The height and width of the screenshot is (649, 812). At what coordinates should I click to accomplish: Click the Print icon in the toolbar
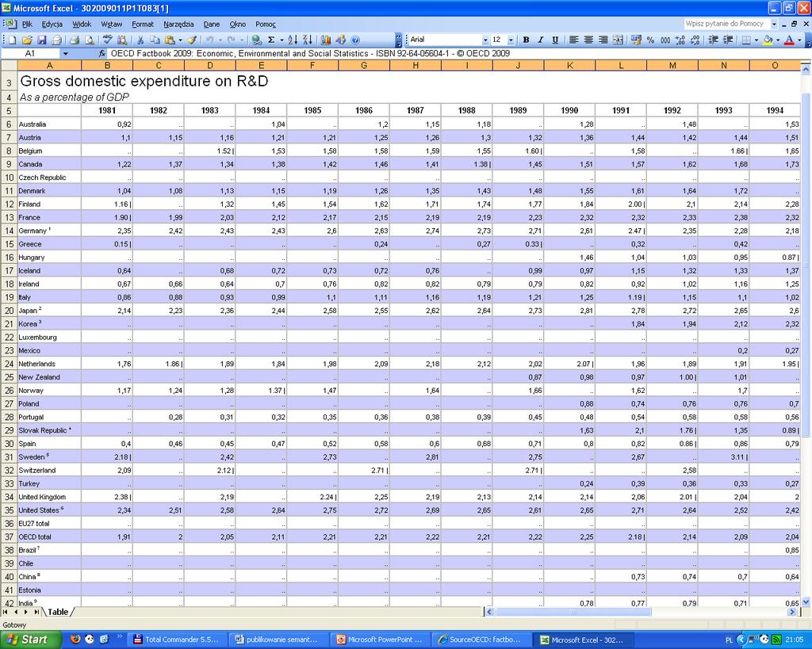click(x=75, y=40)
